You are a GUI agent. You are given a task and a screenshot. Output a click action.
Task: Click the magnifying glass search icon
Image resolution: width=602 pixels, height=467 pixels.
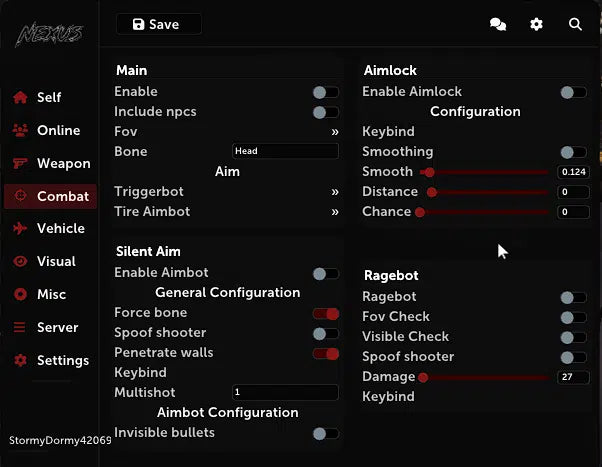coord(575,24)
